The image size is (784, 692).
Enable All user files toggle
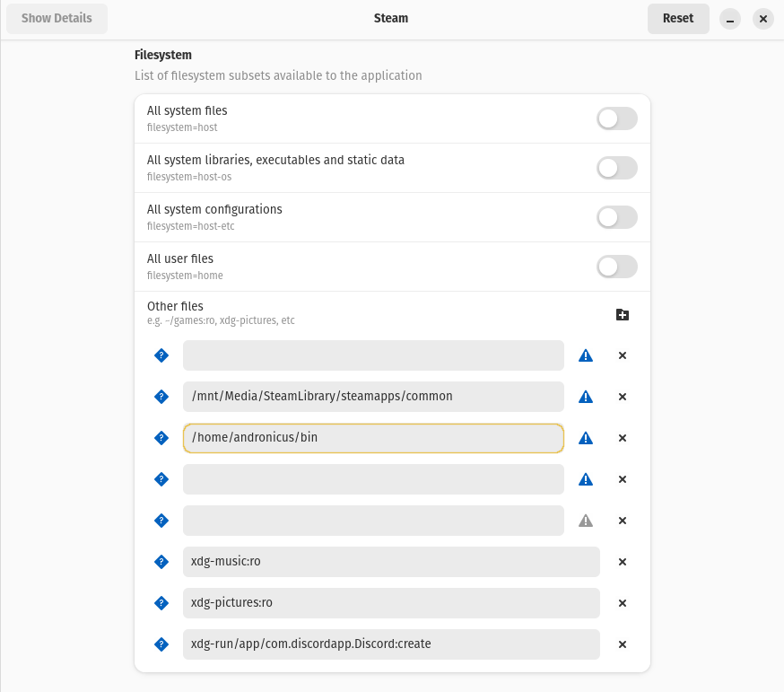coord(616,267)
